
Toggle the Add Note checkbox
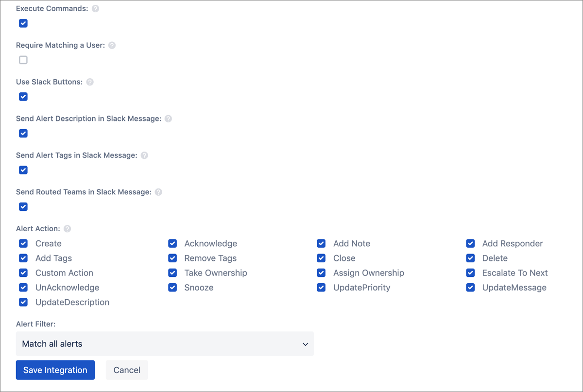pos(321,243)
